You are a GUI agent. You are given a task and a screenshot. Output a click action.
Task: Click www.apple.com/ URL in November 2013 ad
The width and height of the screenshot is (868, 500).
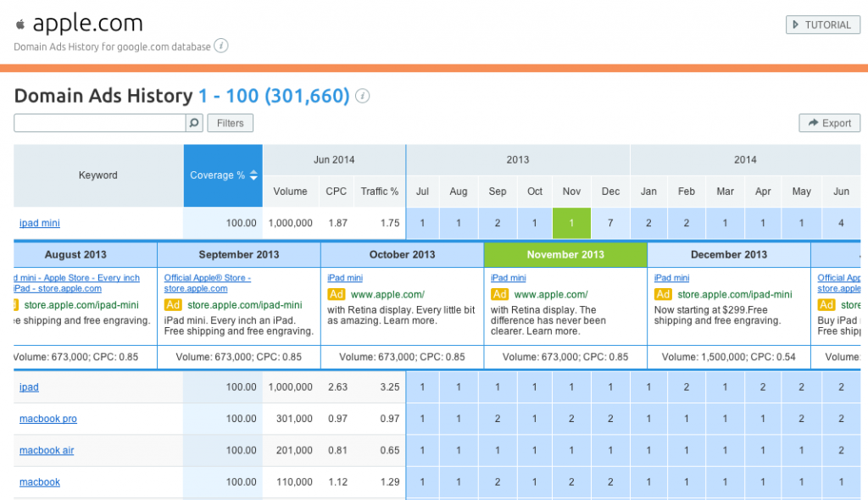(551, 295)
